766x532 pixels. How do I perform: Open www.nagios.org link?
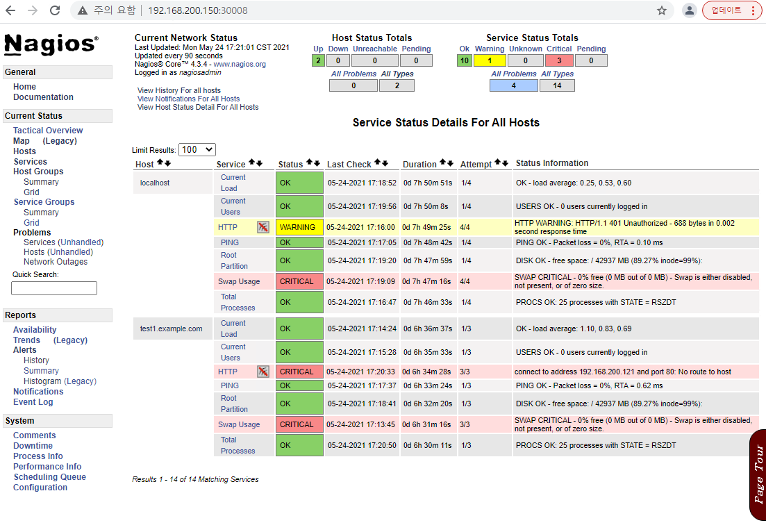(x=240, y=64)
